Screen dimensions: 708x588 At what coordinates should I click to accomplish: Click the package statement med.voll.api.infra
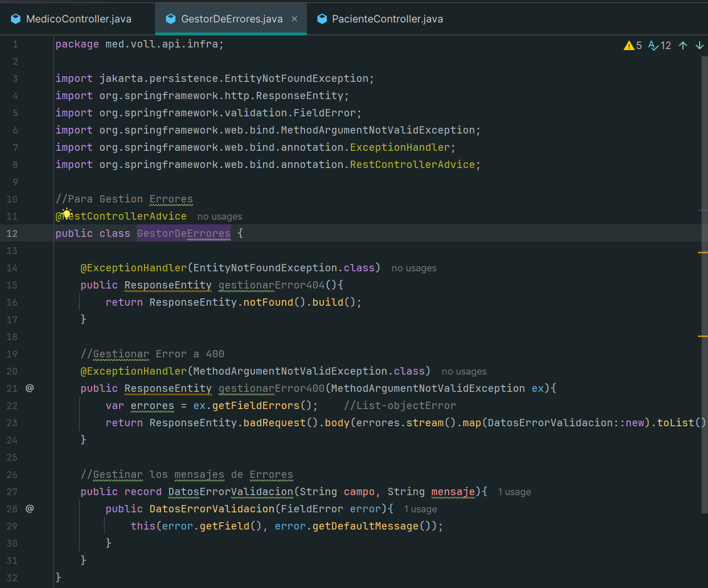pyautogui.click(x=140, y=44)
